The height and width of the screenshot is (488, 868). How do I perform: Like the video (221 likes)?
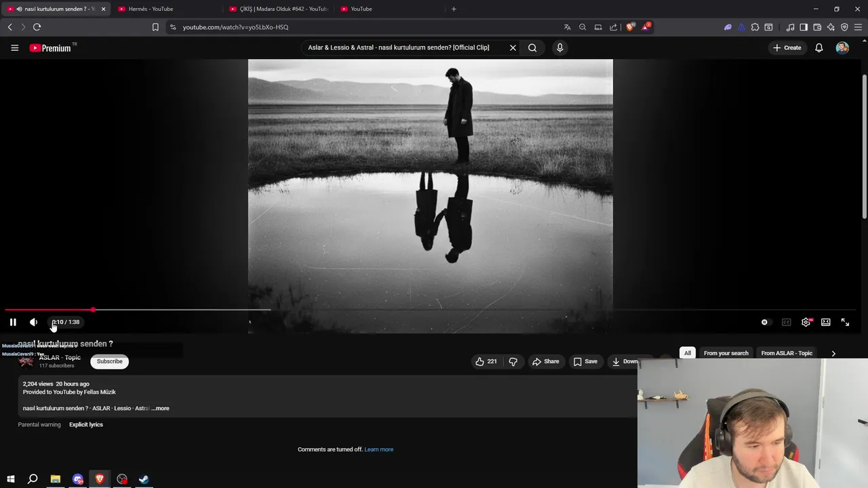point(486,361)
